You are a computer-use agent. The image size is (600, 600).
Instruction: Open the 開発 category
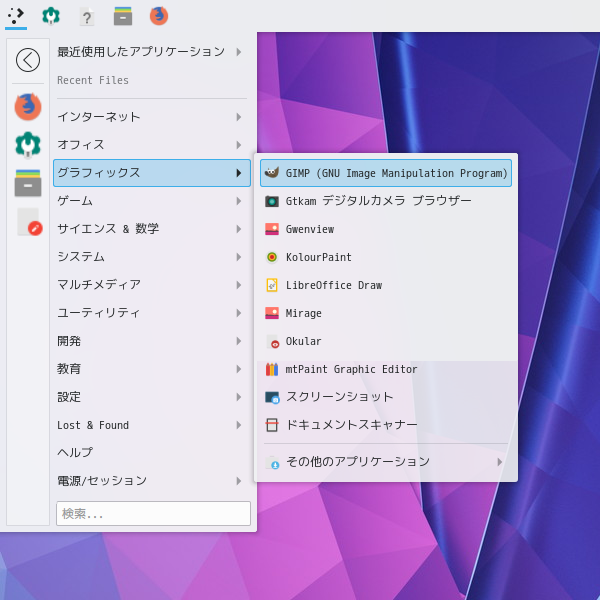pyautogui.click(x=152, y=341)
